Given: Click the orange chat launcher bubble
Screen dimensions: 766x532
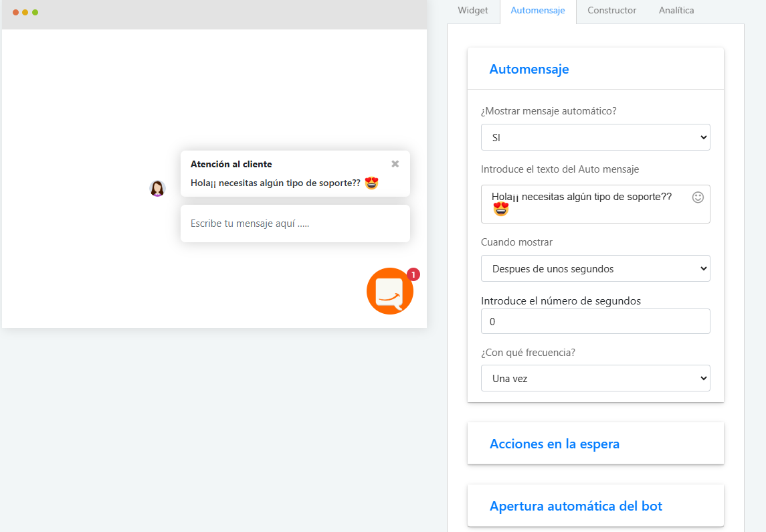Looking at the screenshot, I should pyautogui.click(x=390, y=291).
